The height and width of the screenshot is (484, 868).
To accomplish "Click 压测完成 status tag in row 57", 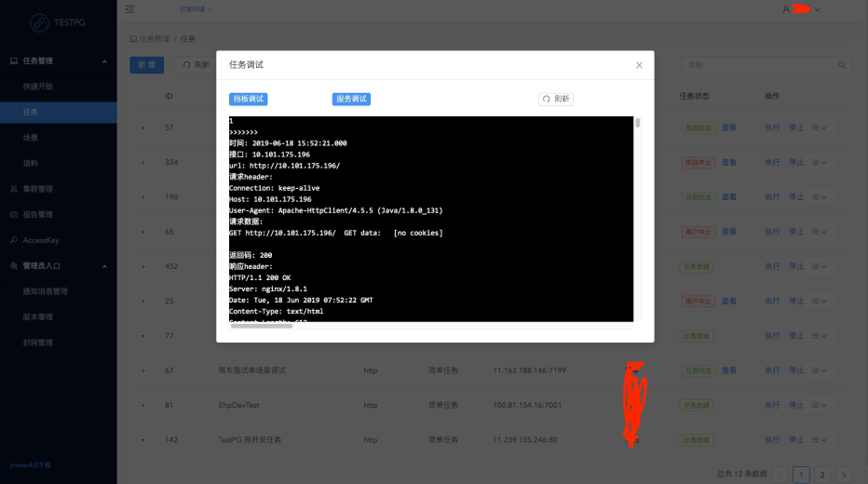I will (x=698, y=128).
